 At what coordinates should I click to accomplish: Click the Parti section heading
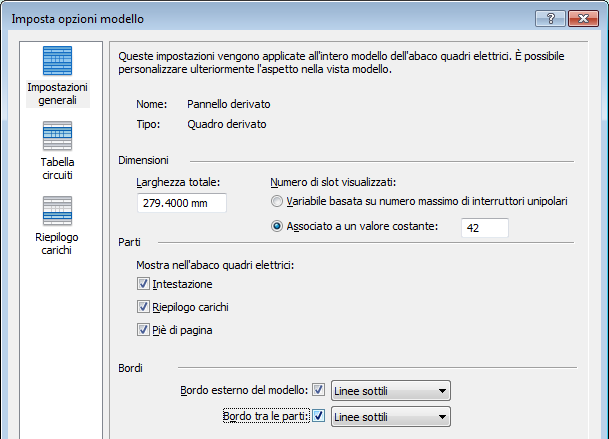tap(129, 242)
